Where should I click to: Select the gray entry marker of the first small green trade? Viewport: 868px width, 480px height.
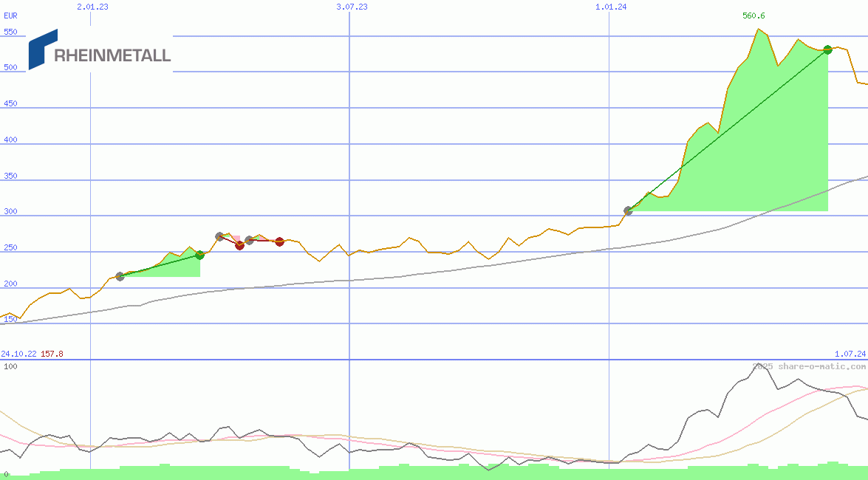pos(120,276)
